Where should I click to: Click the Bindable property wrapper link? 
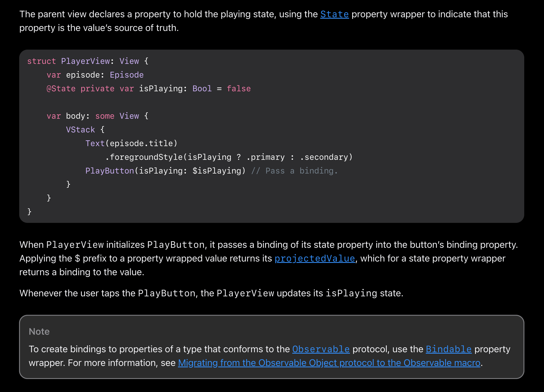(448, 349)
